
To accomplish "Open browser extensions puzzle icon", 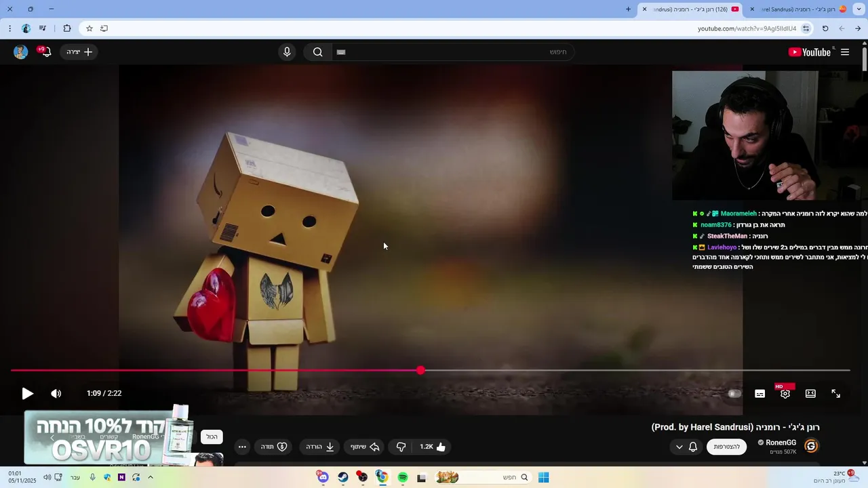I will [x=66, y=28].
